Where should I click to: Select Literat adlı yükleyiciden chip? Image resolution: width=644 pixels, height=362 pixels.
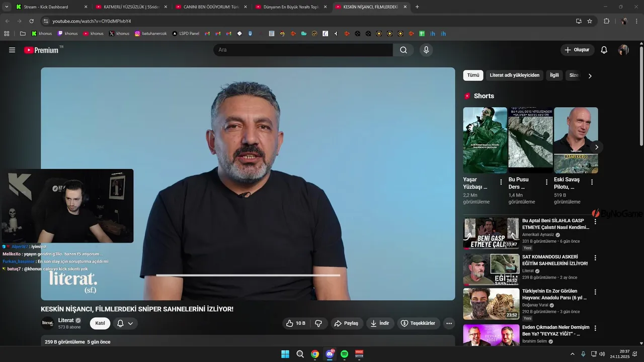point(514,75)
